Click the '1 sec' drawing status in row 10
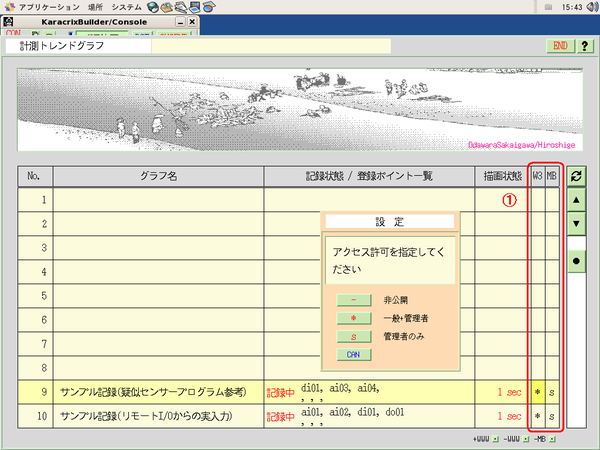 click(509, 416)
